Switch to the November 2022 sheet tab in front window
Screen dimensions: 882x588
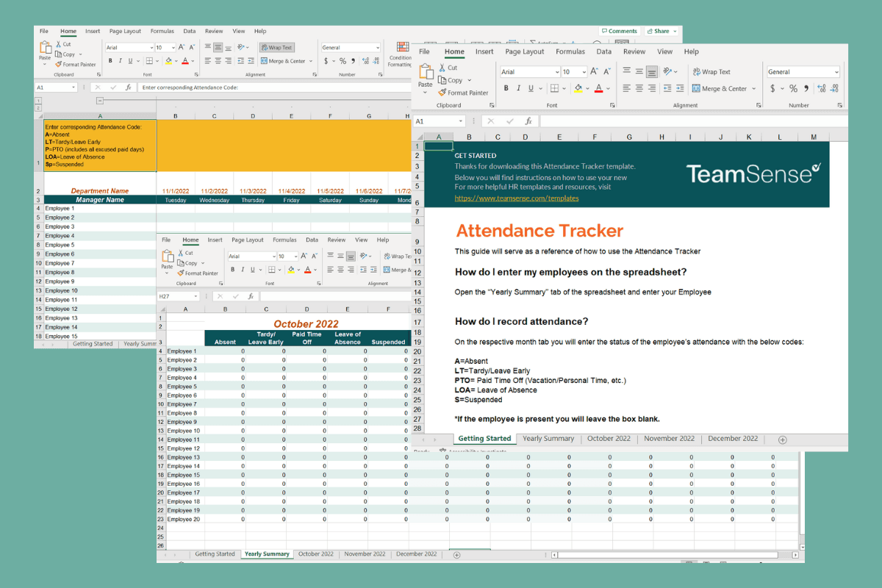[668, 439]
